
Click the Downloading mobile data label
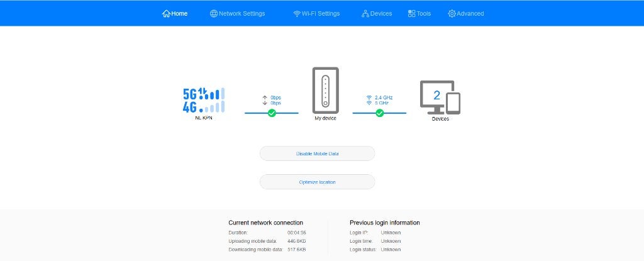pos(255,250)
